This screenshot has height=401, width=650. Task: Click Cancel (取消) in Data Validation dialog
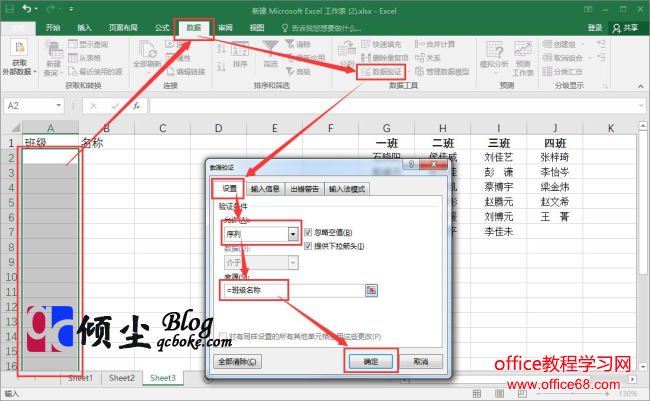[421, 362]
